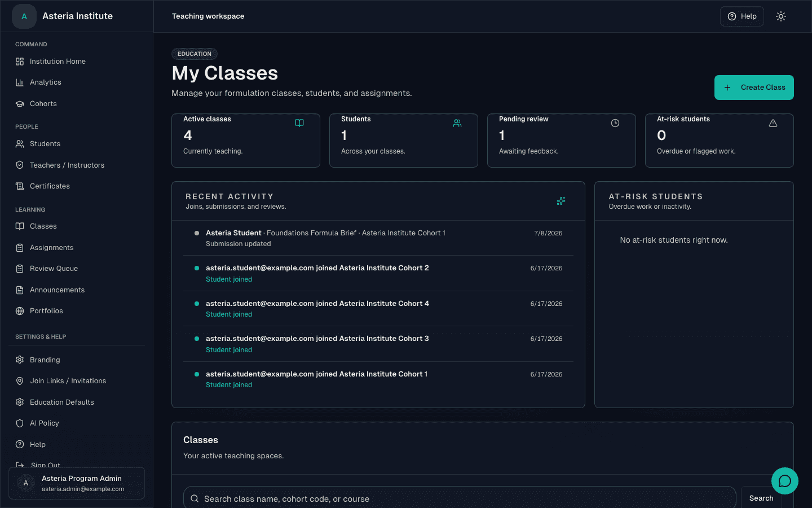812x508 pixels.
Task: Navigate to Cohorts
Action: click(77, 104)
